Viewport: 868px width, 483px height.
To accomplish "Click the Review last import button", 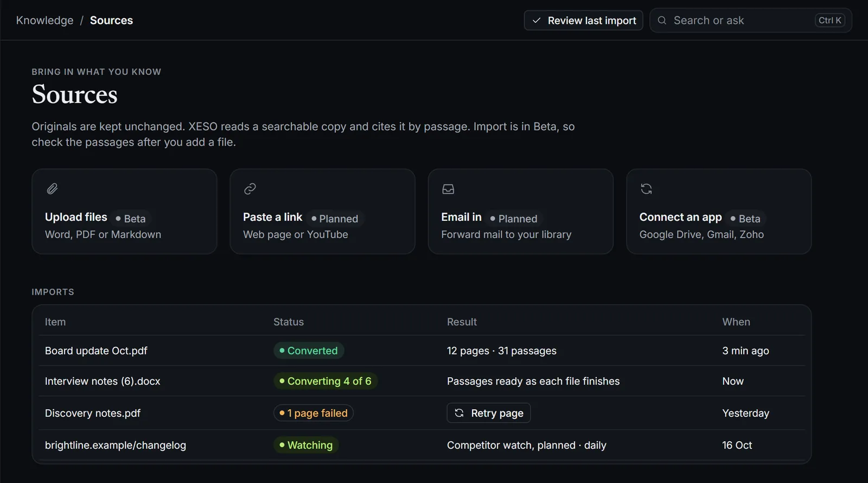I will [583, 21].
